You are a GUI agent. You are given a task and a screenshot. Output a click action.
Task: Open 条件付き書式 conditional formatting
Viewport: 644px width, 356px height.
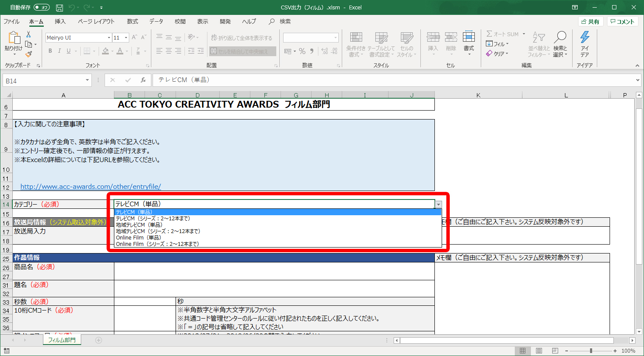[x=356, y=44]
